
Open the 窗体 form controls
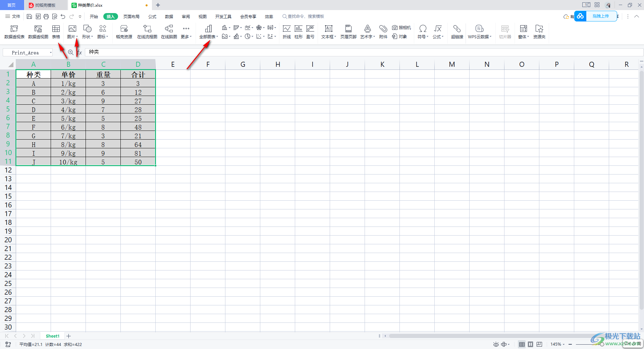pos(523,32)
